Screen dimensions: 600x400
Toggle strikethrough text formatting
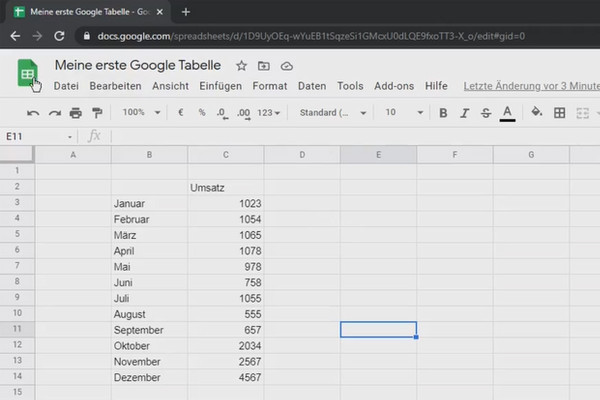(486, 113)
